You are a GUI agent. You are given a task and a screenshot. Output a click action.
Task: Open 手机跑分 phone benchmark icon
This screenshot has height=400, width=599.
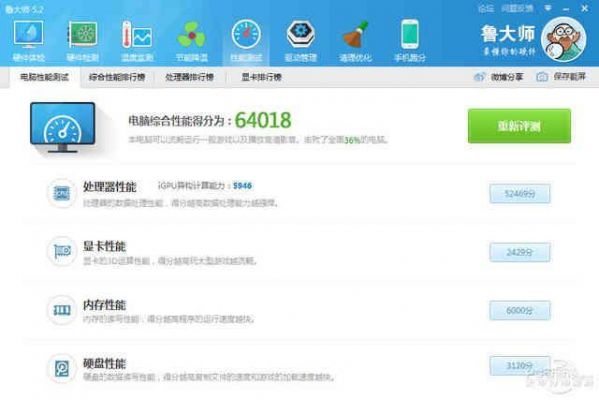[410, 34]
